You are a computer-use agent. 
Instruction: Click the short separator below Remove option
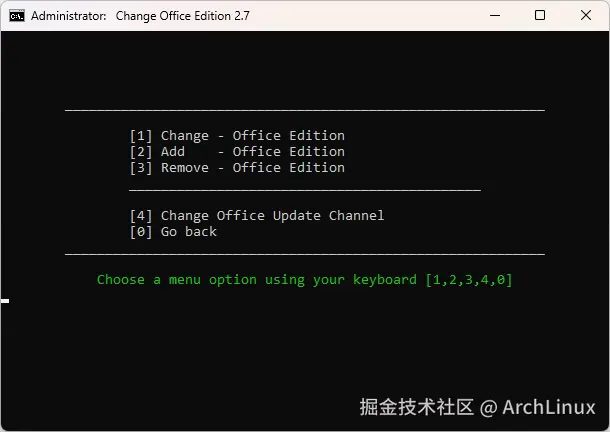[305, 189]
